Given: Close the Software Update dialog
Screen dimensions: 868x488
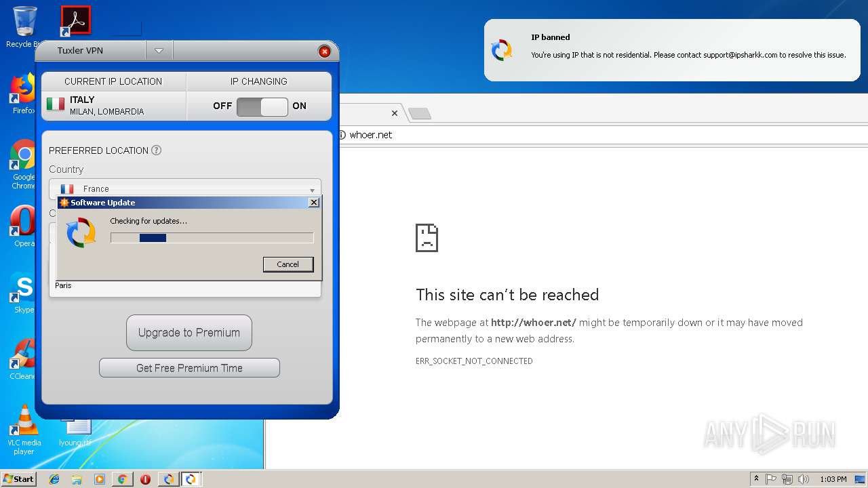Looking at the screenshot, I should [313, 203].
